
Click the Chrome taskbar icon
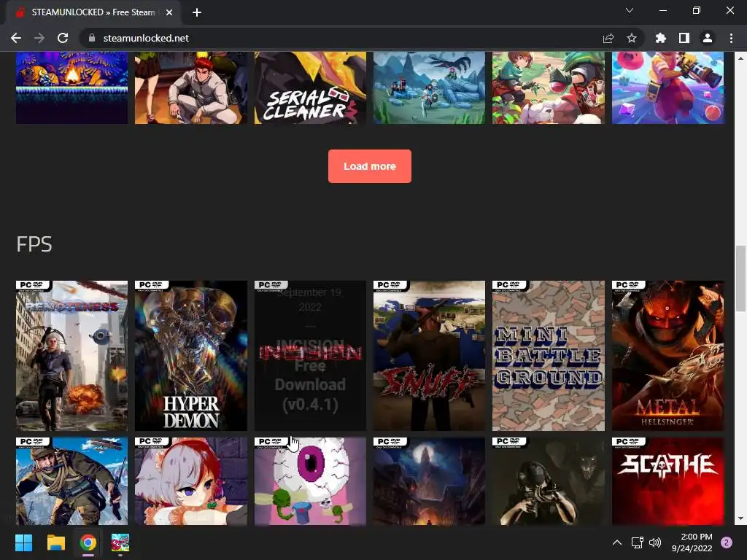tap(88, 542)
